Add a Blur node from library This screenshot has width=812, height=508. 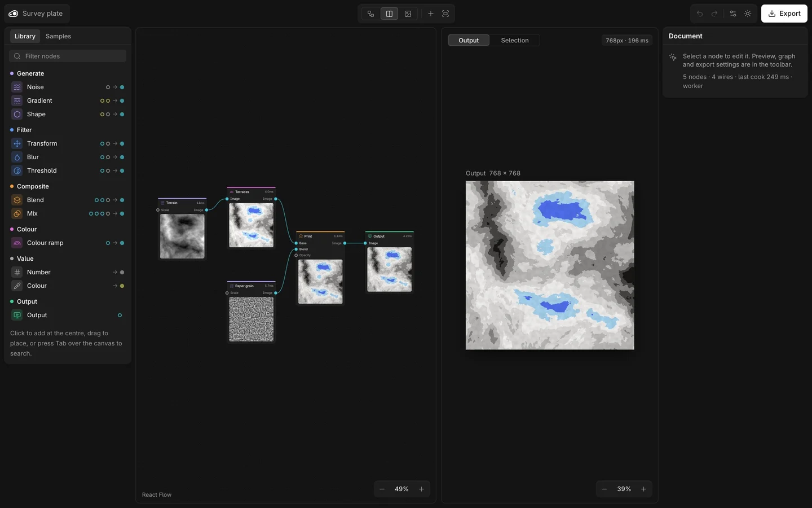(x=68, y=157)
